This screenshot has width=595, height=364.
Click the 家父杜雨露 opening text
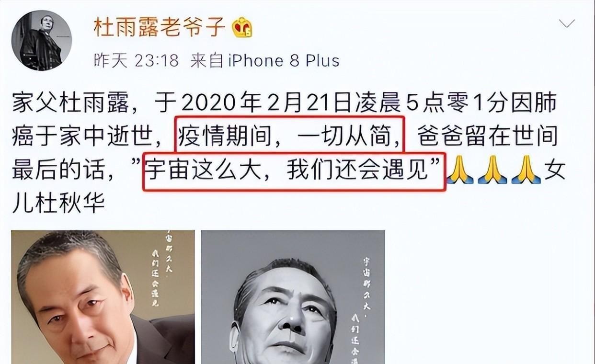click(x=70, y=103)
